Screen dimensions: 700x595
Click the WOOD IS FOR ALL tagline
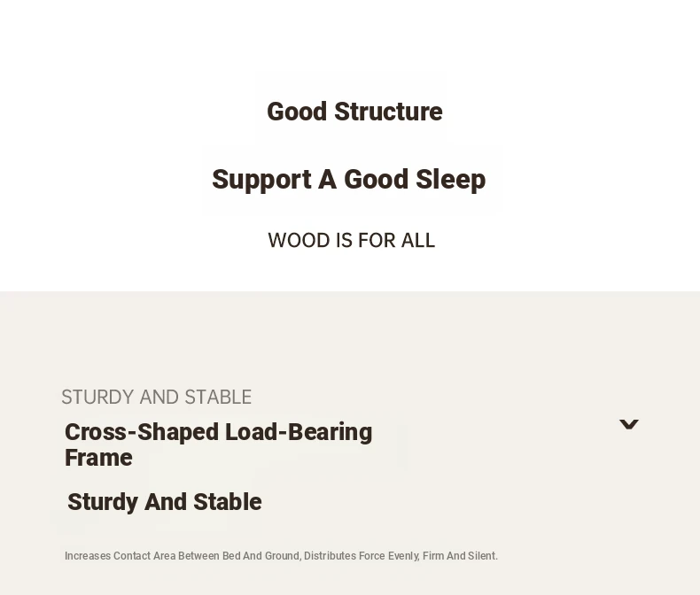(x=352, y=241)
